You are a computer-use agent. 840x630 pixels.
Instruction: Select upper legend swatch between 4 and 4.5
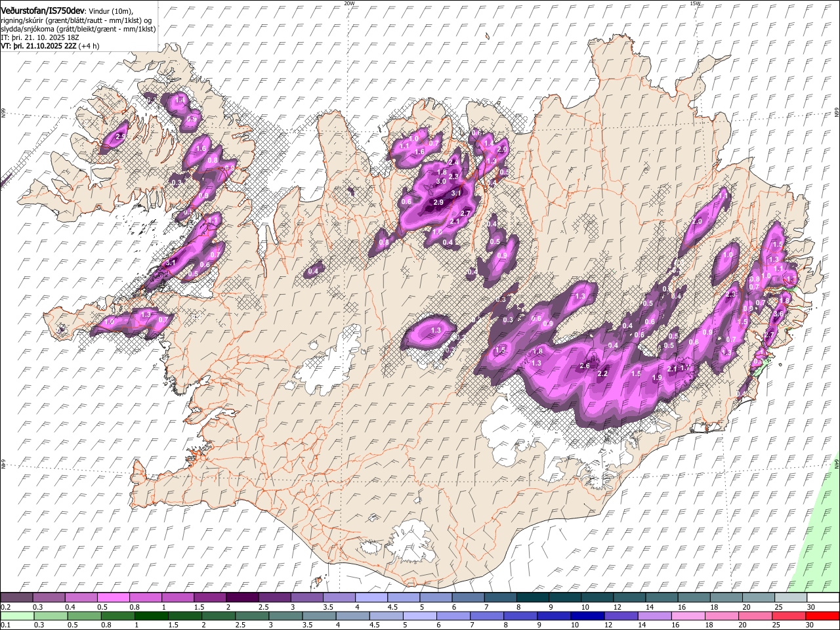coord(371,598)
